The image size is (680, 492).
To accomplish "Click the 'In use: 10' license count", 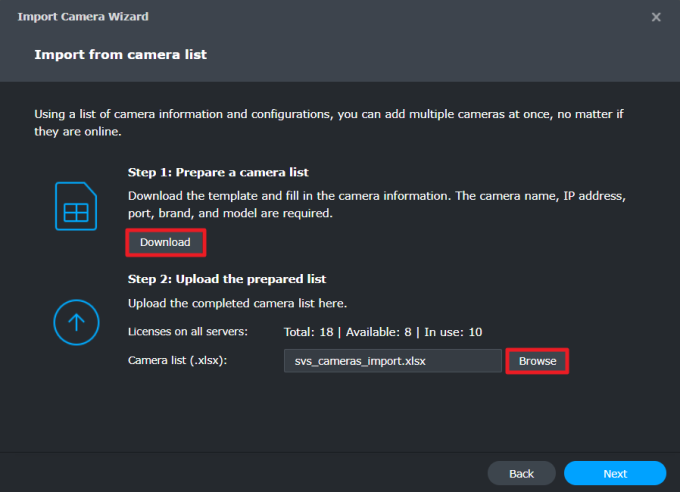I will click(453, 331).
